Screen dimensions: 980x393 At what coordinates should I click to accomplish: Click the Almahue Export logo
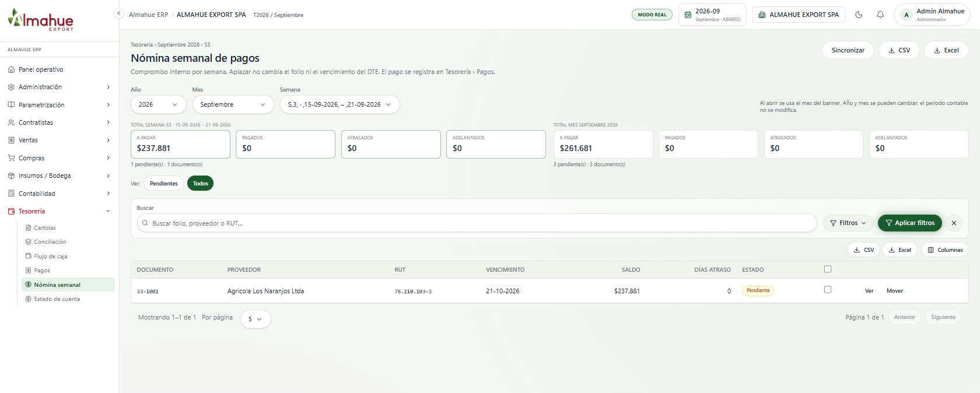41,20
